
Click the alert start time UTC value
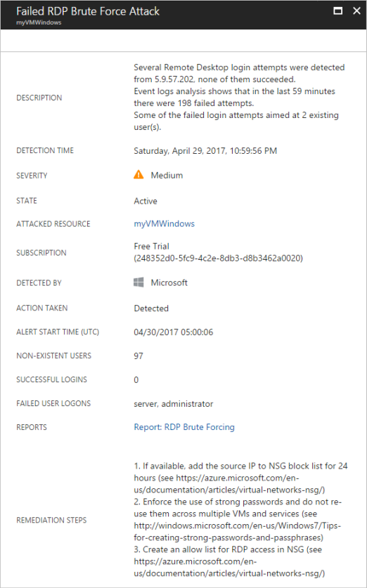click(x=174, y=332)
